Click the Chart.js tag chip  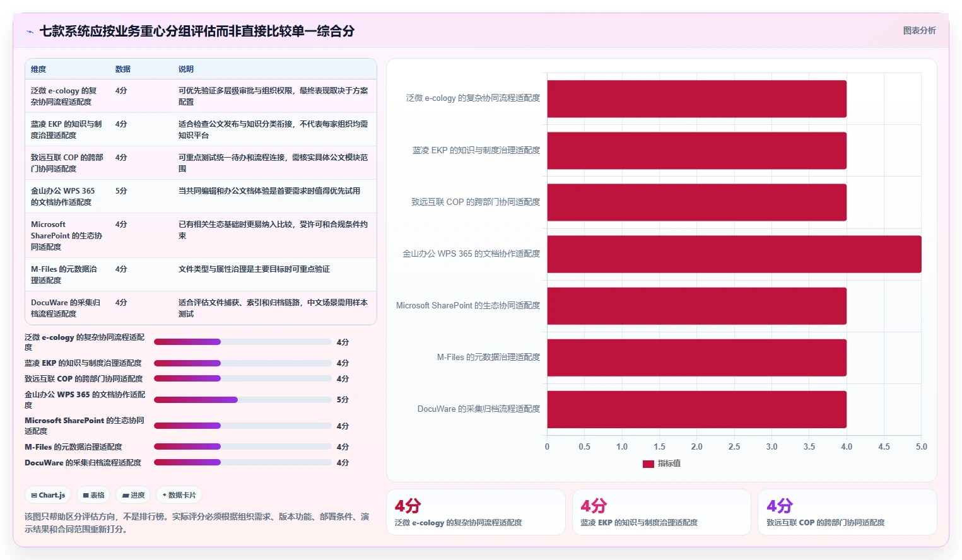pyautogui.click(x=49, y=495)
